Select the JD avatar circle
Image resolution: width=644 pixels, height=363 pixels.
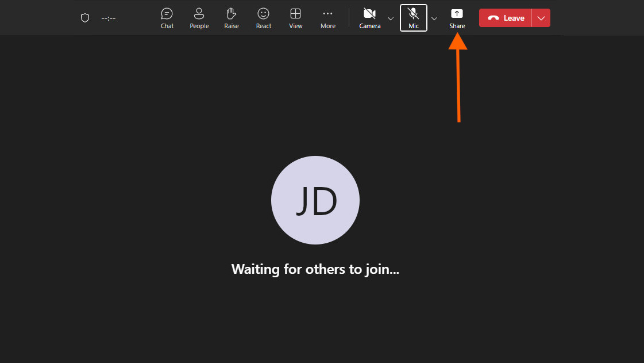[x=315, y=200]
